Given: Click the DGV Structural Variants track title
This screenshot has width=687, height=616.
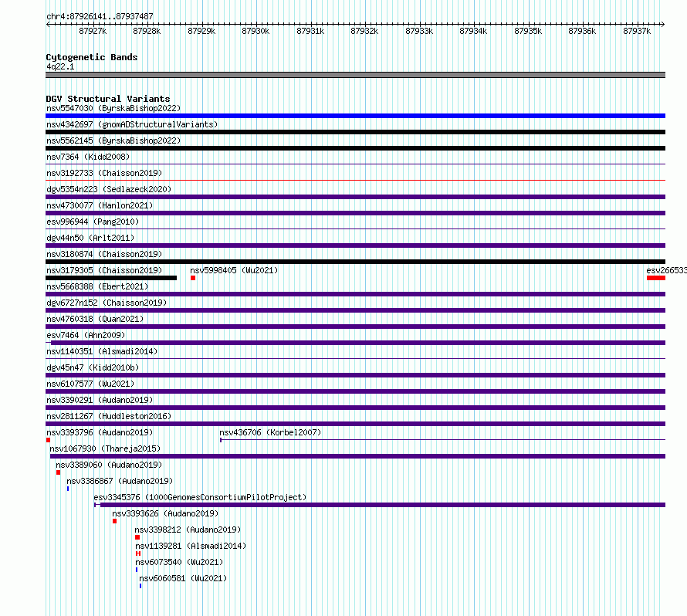Looking at the screenshot, I should (x=108, y=99).
